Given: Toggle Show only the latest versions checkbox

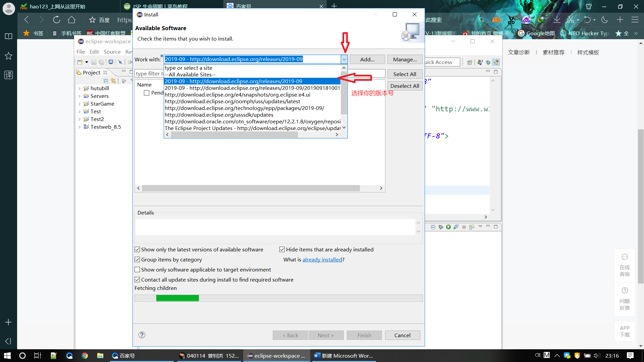Looking at the screenshot, I should click(137, 249).
